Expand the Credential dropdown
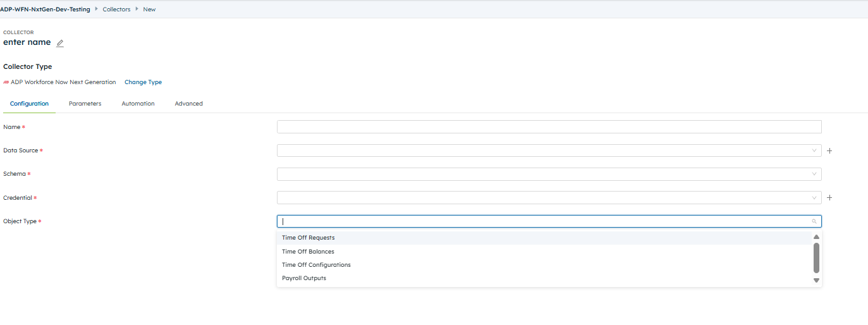This screenshot has height=325, width=868. pos(814,198)
